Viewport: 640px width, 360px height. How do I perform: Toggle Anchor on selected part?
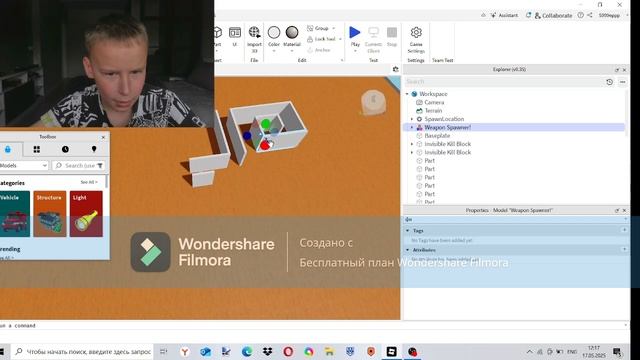[x=319, y=50]
